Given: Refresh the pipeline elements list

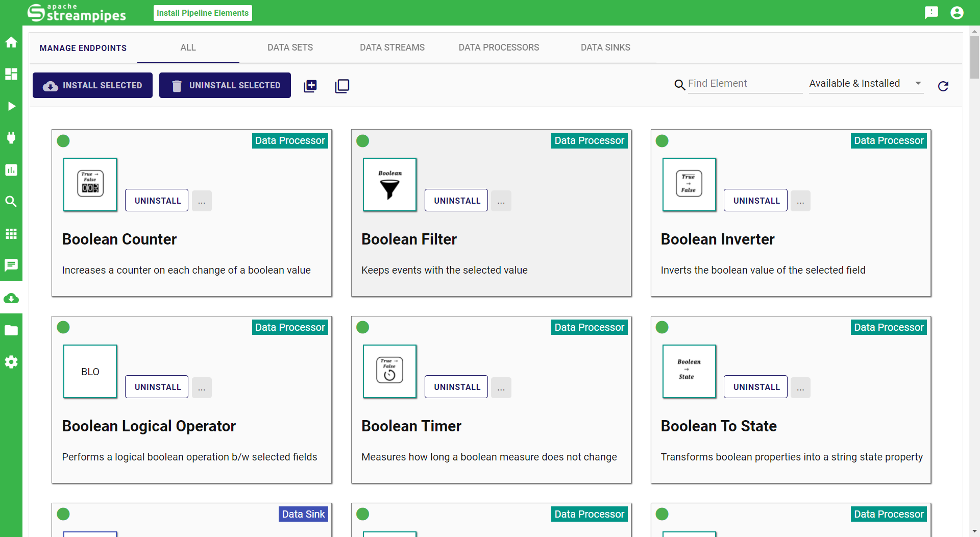Looking at the screenshot, I should pos(943,86).
